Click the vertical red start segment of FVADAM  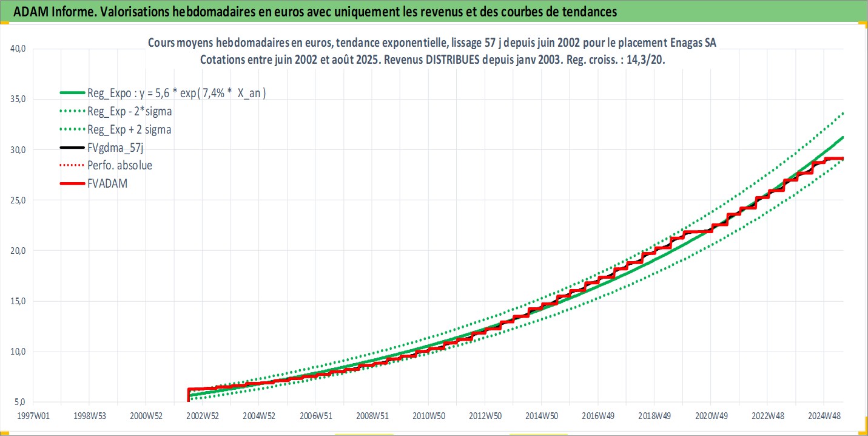coord(189,395)
